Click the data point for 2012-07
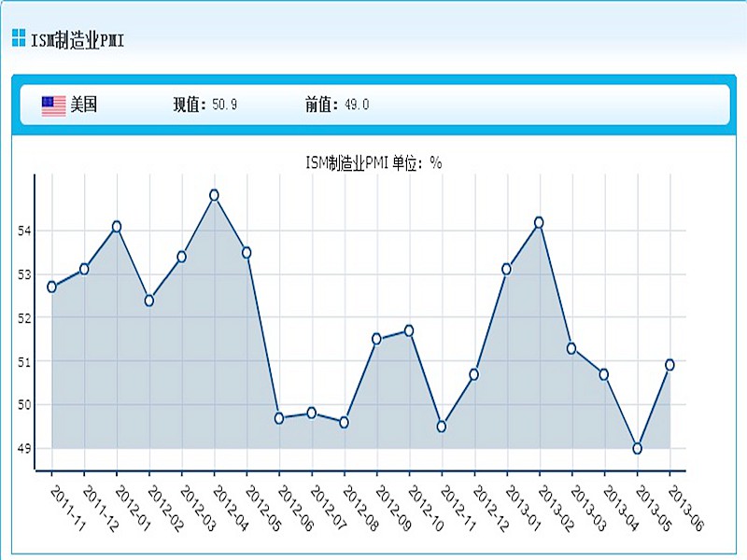This screenshot has height=560, width=747. [x=312, y=413]
